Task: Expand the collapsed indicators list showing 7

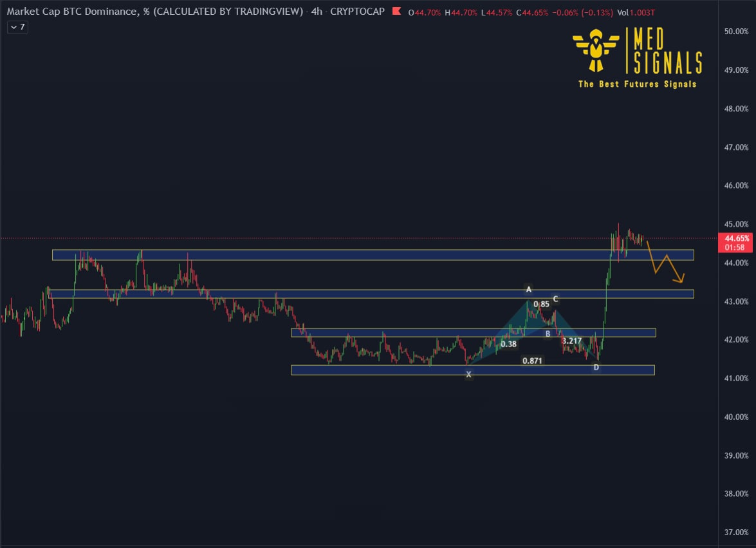Action: point(18,28)
